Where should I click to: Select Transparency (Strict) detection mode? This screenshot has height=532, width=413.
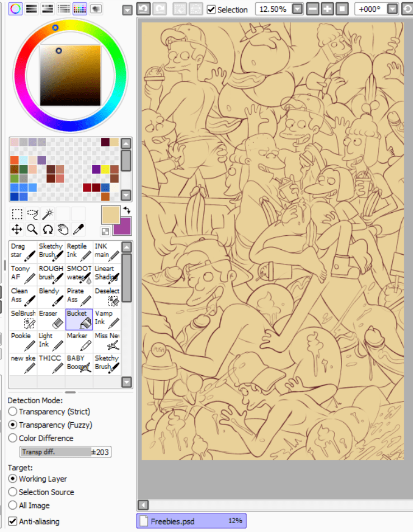click(13, 412)
